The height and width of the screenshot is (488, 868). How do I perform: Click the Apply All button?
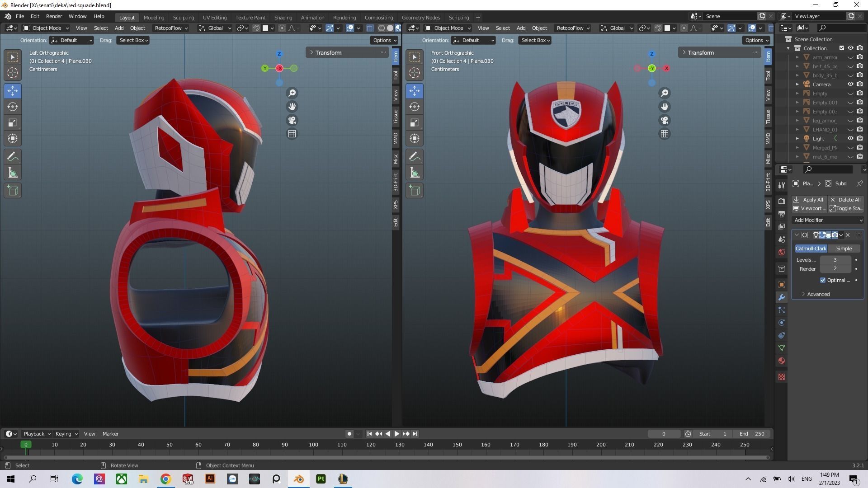809,199
